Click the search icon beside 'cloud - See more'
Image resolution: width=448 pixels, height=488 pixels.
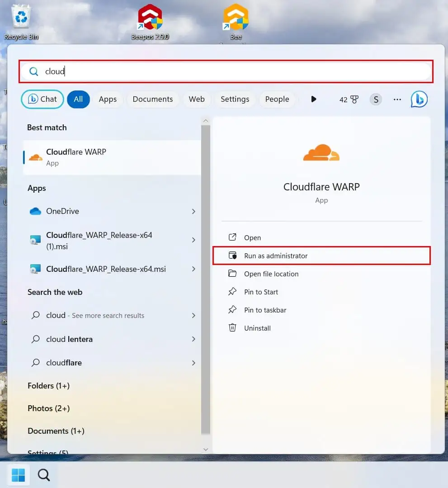pos(35,315)
